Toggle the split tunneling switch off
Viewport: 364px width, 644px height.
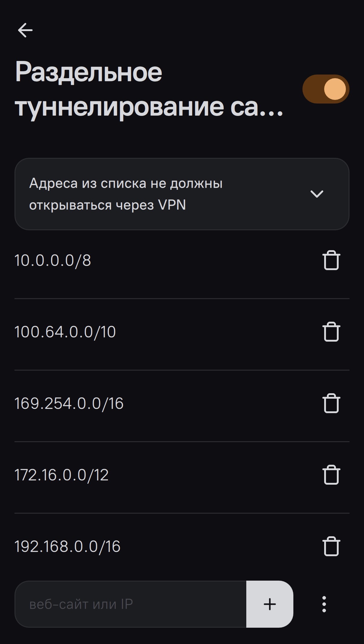tap(326, 89)
